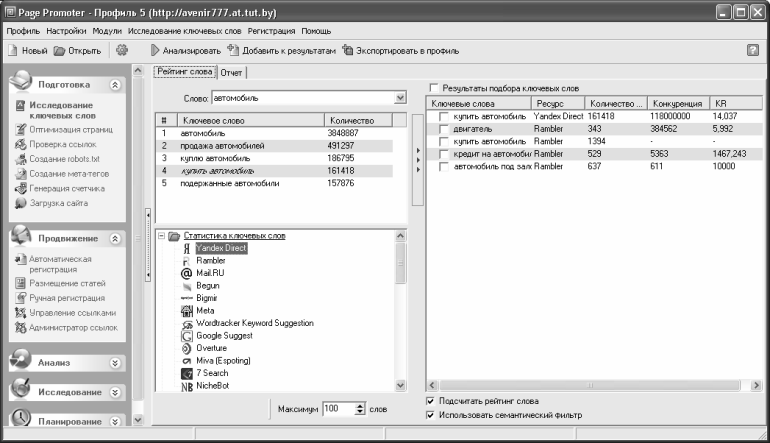This screenshot has height=443, width=770.
Task: Click the help icon at toolbar right
Action: point(753,50)
